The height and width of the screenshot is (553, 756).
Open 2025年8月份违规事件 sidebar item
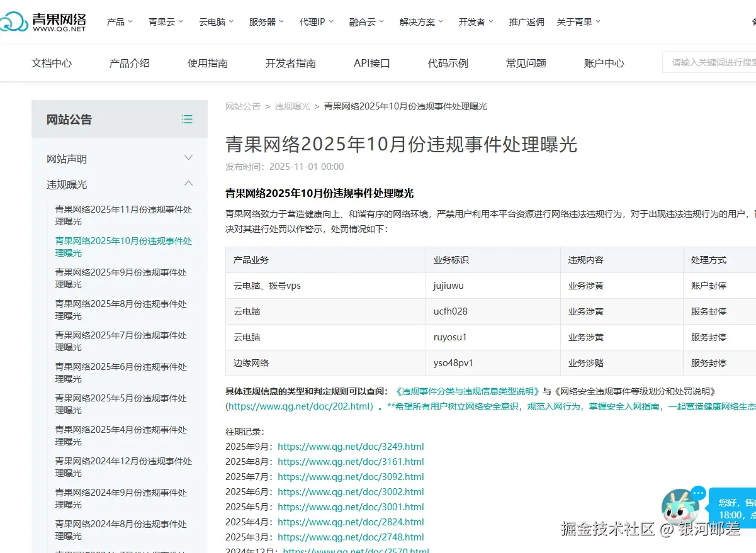click(121, 310)
